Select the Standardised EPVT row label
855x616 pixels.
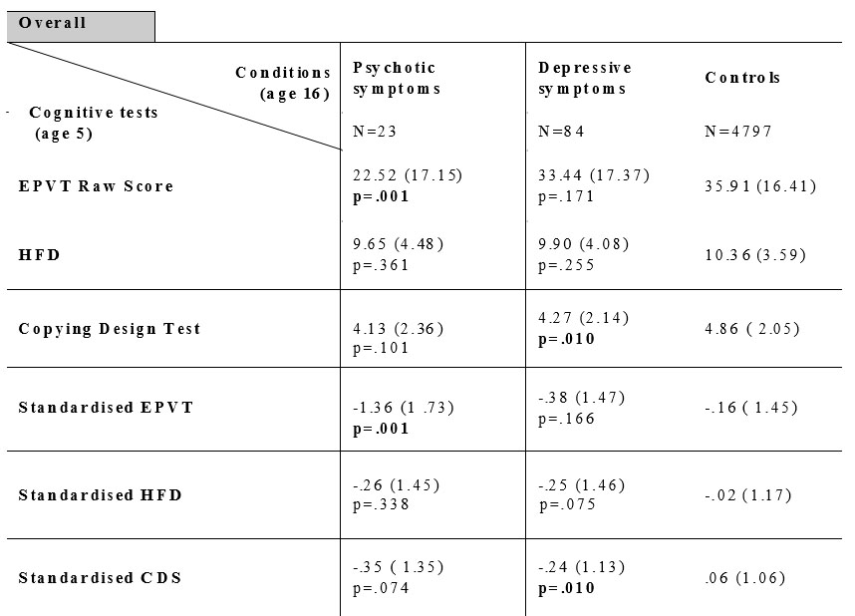pyautogui.click(x=106, y=408)
